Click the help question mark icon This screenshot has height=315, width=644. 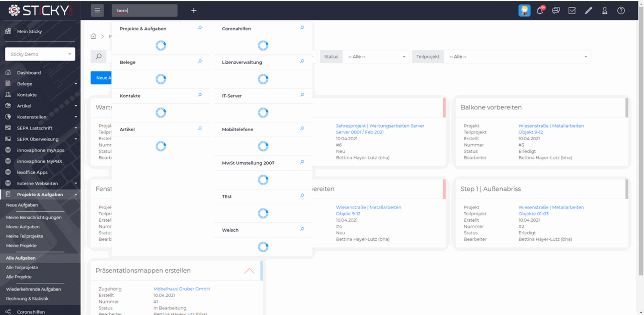[621, 11]
